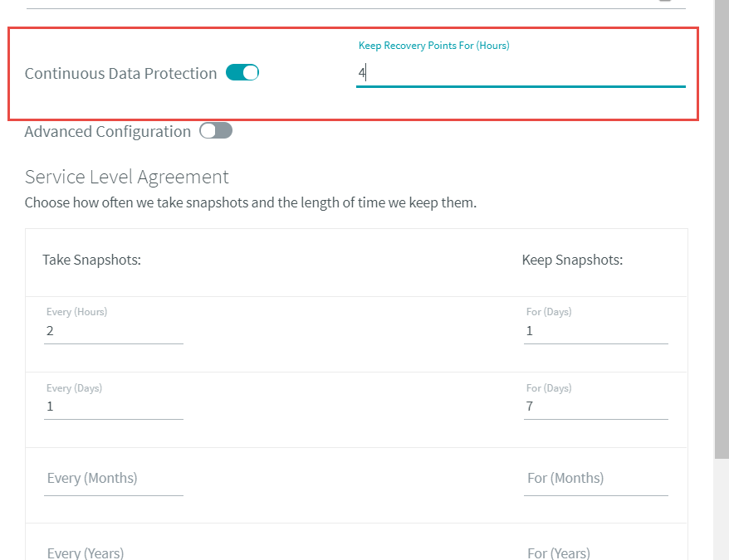This screenshot has height=560, width=729.
Task: Focus the Keep Recovery Points For (Hours) field
Action: tap(521, 74)
